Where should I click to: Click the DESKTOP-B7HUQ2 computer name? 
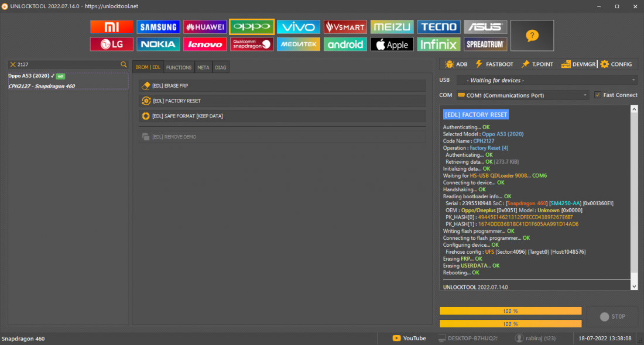[x=467, y=339]
